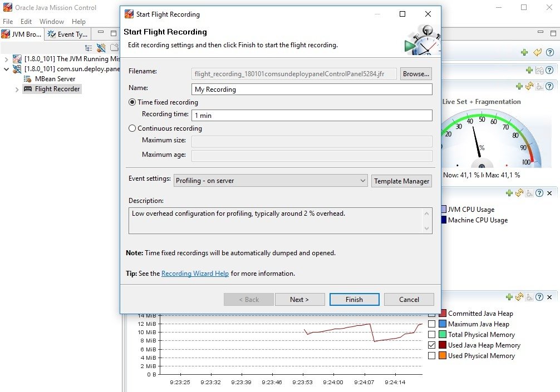Click the green plus beside the chart-database icon
The width and height of the screenshot is (560, 392).
pyautogui.click(x=529, y=70)
